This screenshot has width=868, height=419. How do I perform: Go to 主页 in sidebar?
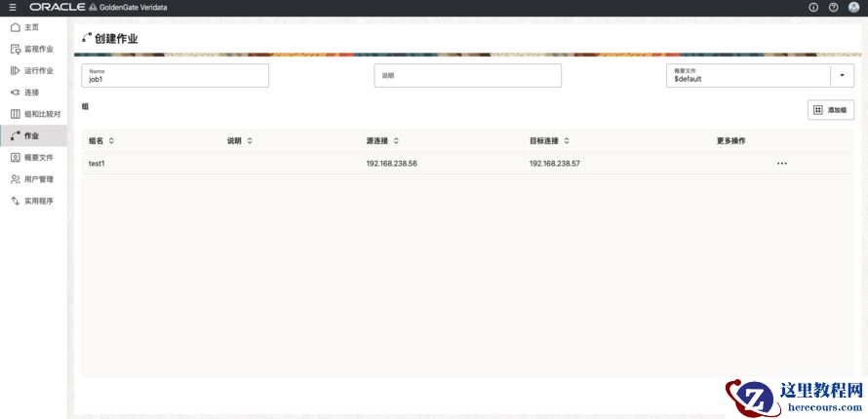31,27
